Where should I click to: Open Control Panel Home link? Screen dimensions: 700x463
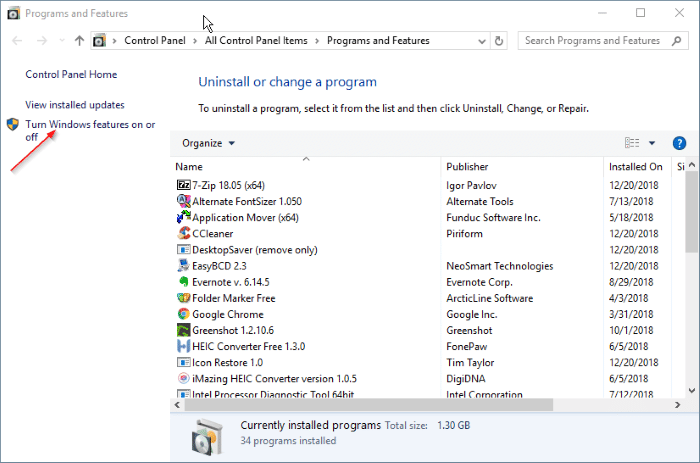click(x=71, y=75)
